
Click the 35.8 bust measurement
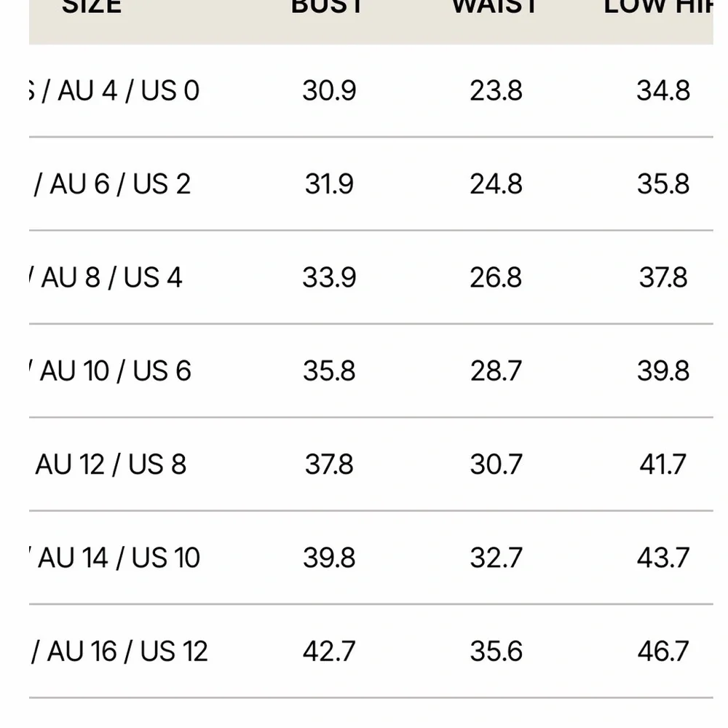tap(329, 371)
